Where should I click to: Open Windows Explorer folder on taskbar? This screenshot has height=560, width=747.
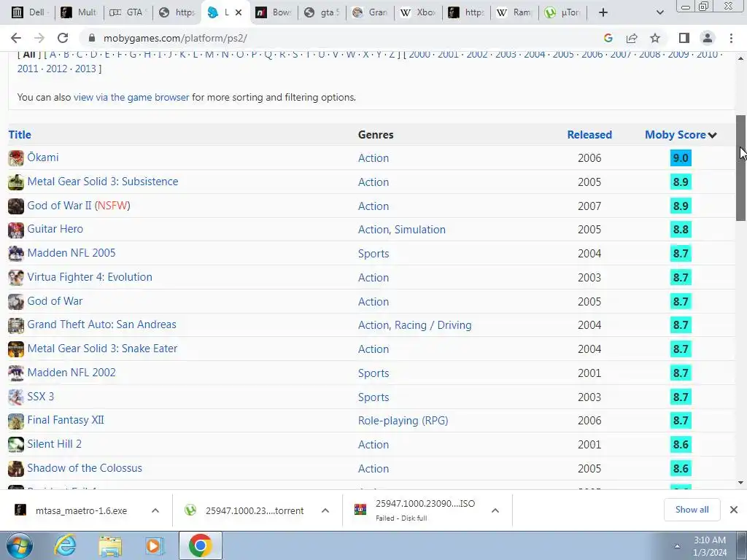pos(110,545)
